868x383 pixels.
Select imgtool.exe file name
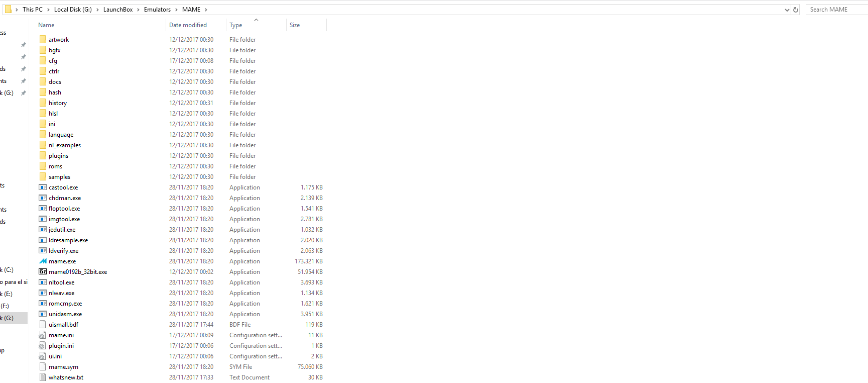64,219
